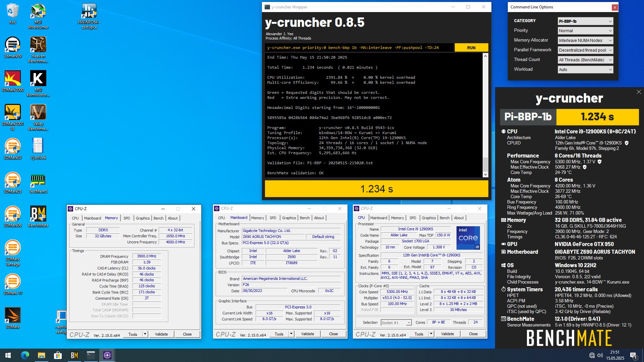Viewport: 644px width, 362px height.
Task: Expand the CATEGORY dropdown showing Pi-BBP-1b
Action: coord(585,21)
